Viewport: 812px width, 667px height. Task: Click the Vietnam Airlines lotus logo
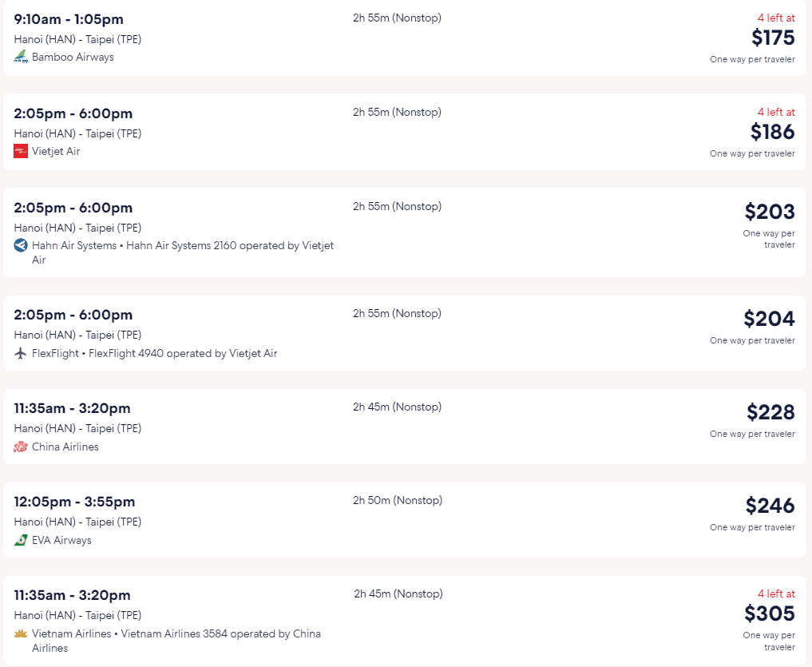[21, 633]
